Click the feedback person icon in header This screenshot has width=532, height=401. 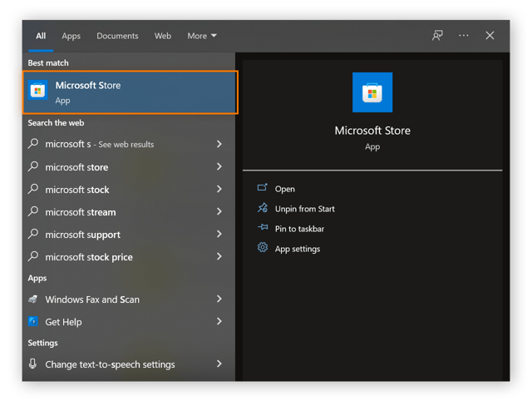coord(437,35)
